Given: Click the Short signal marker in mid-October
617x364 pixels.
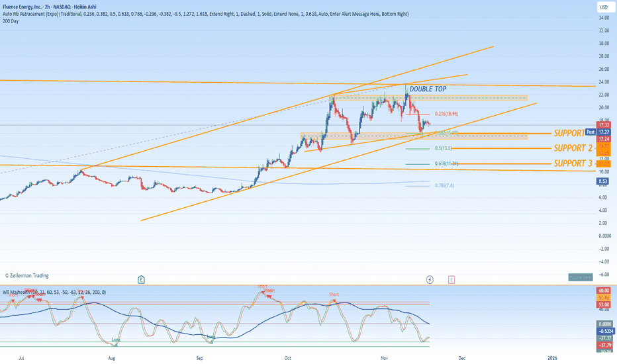Looking at the screenshot, I should (x=334, y=296).
